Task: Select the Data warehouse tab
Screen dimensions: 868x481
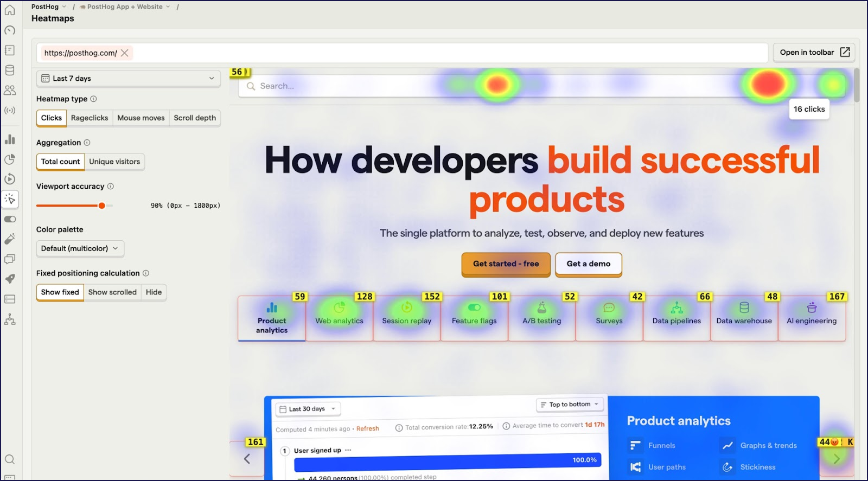Action: pyautogui.click(x=744, y=319)
